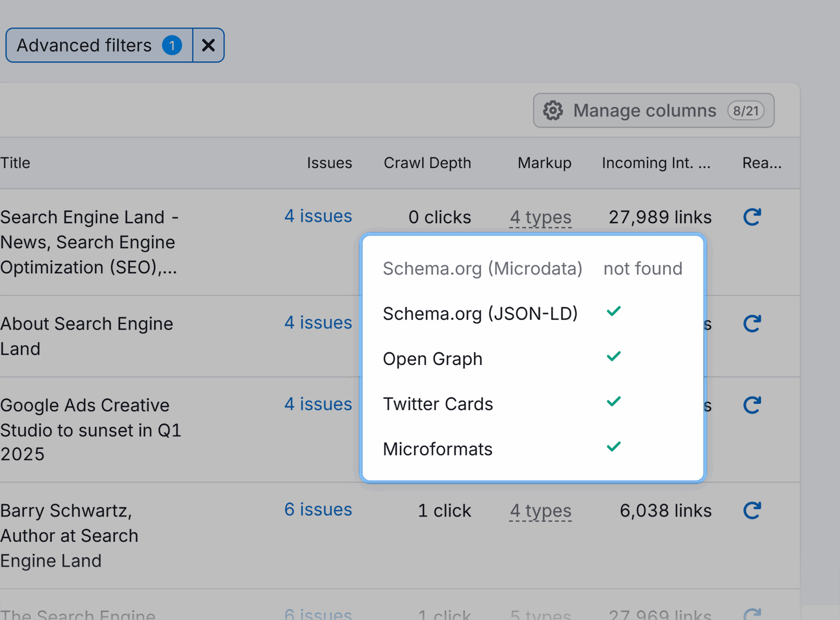This screenshot has height=620, width=840.
Task: Click the Microformats green checkmark
Action: pyautogui.click(x=614, y=447)
